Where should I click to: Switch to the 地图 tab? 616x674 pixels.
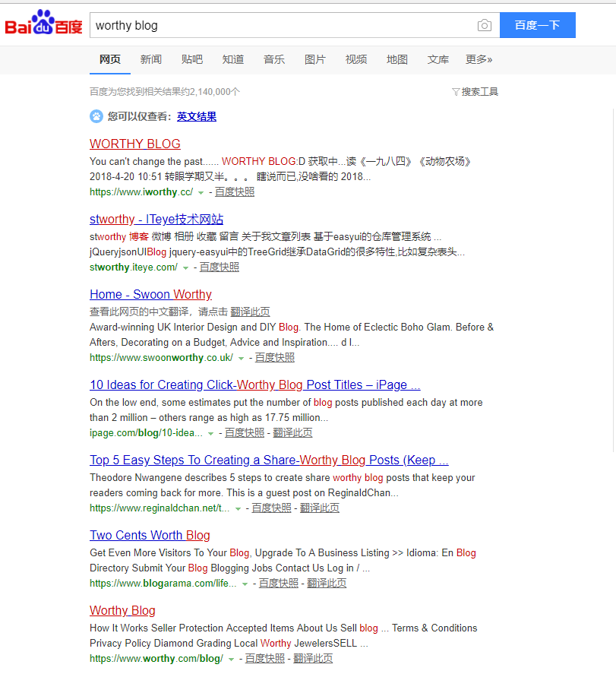click(397, 59)
